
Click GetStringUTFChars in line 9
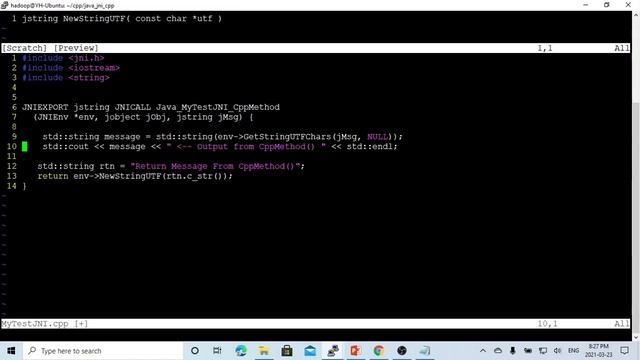click(x=287, y=137)
